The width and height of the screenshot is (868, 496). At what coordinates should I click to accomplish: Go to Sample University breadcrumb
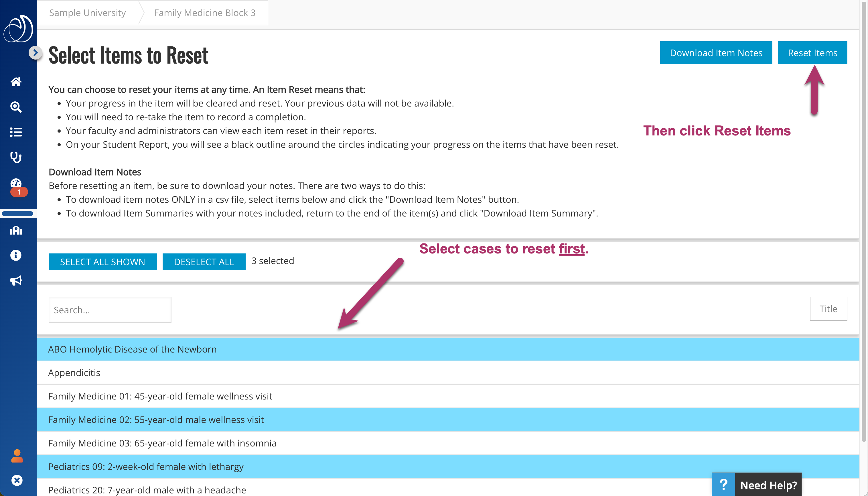pyautogui.click(x=88, y=13)
